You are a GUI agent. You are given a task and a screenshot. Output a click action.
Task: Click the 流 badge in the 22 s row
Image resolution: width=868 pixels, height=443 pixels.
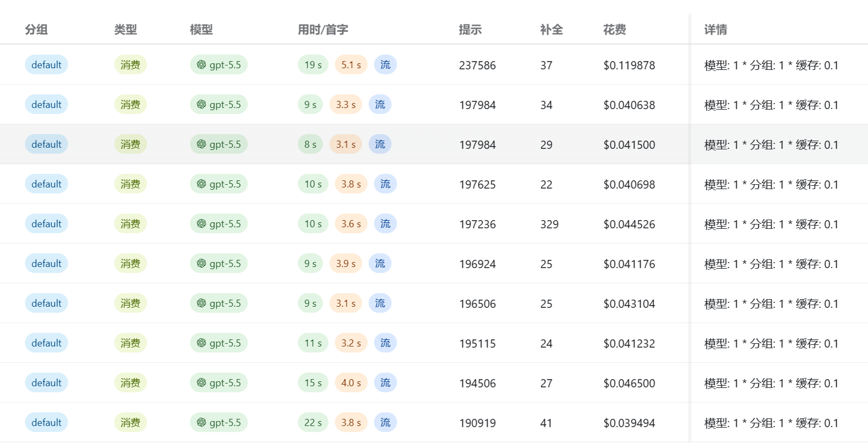pyautogui.click(x=385, y=422)
